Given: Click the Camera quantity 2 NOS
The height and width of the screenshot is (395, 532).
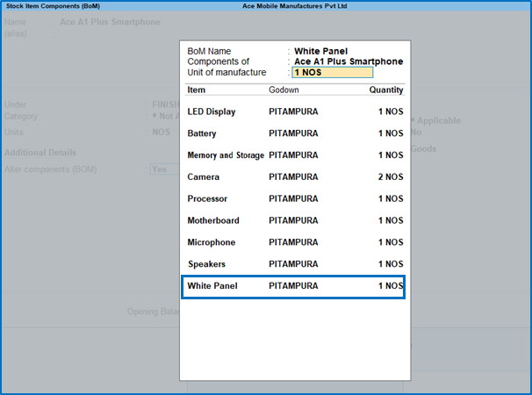Looking at the screenshot, I should pyautogui.click(x=391, y=177).
